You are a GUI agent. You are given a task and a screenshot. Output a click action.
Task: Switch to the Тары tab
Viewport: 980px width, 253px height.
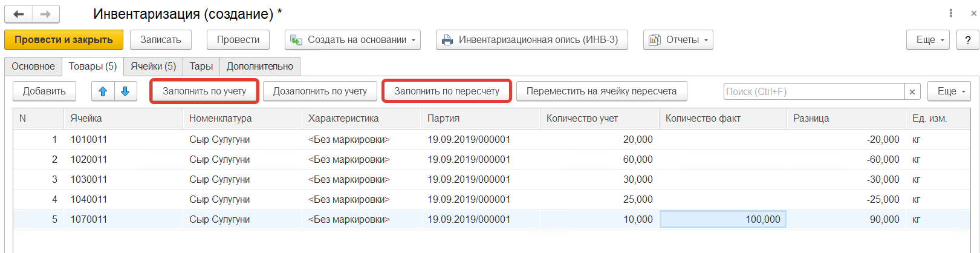[x=201, y=67]
